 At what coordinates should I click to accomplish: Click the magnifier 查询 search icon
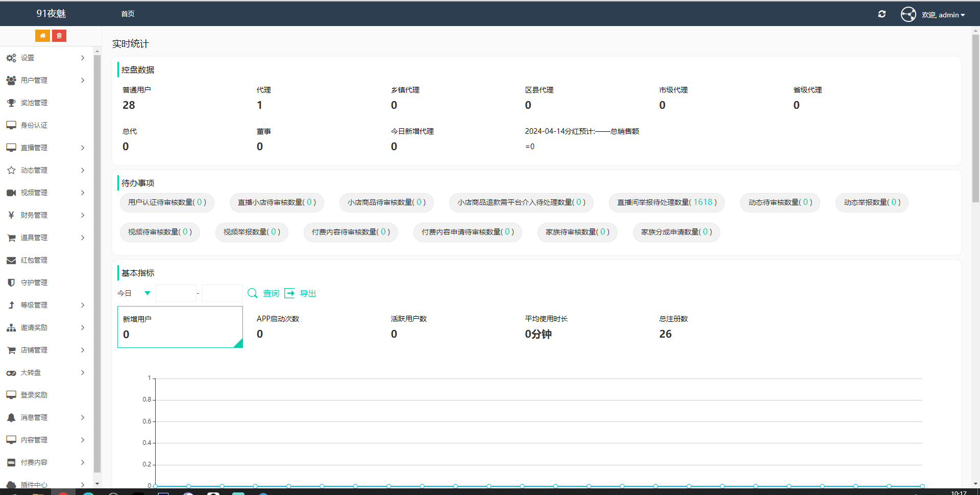point(252,293)
